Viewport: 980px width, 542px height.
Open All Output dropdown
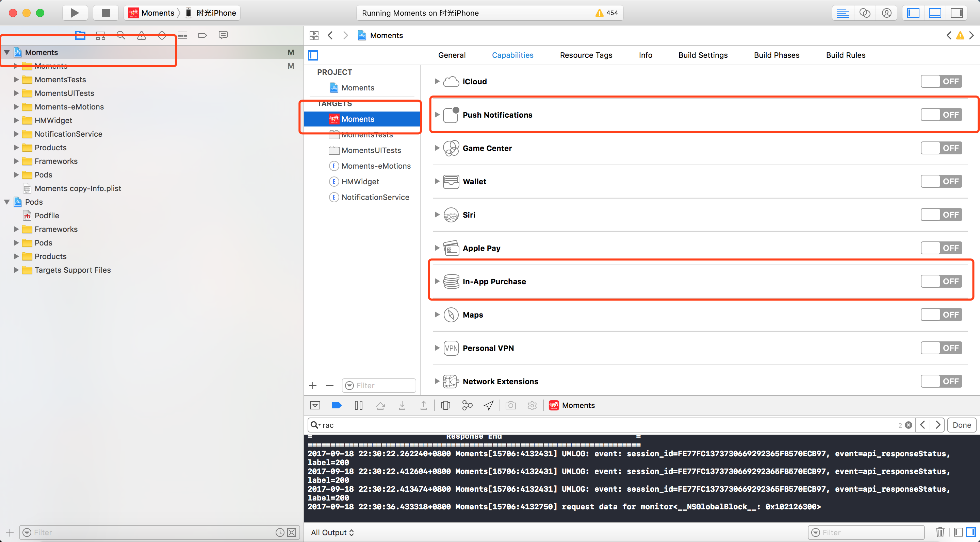[332, 532]
